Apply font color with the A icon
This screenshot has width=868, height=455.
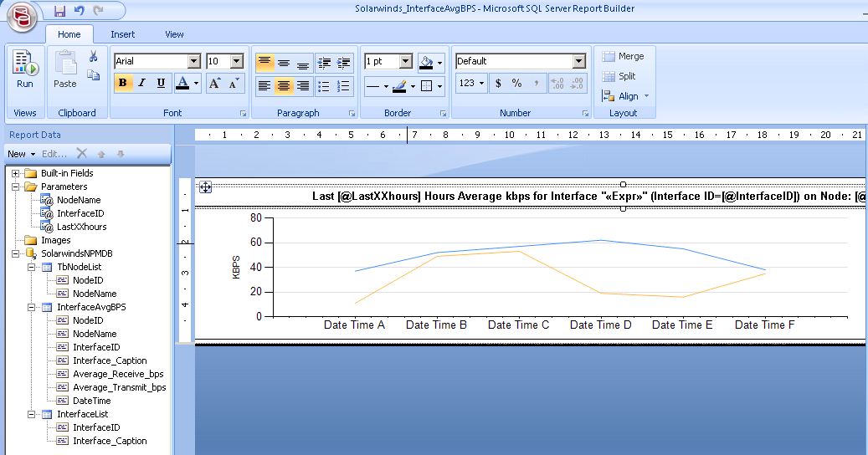point(182,84)
